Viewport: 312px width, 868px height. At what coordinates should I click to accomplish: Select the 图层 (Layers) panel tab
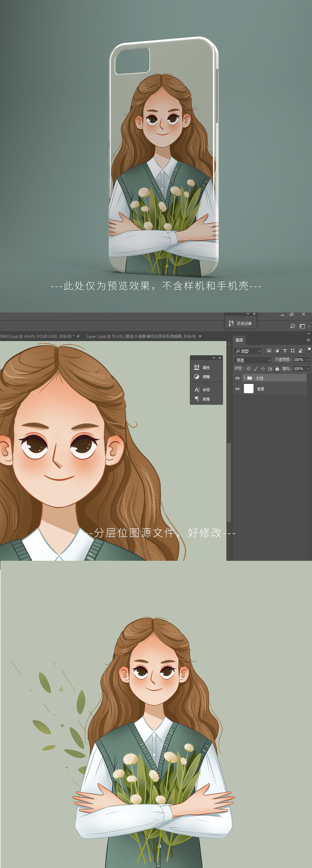tap(239, 340)
